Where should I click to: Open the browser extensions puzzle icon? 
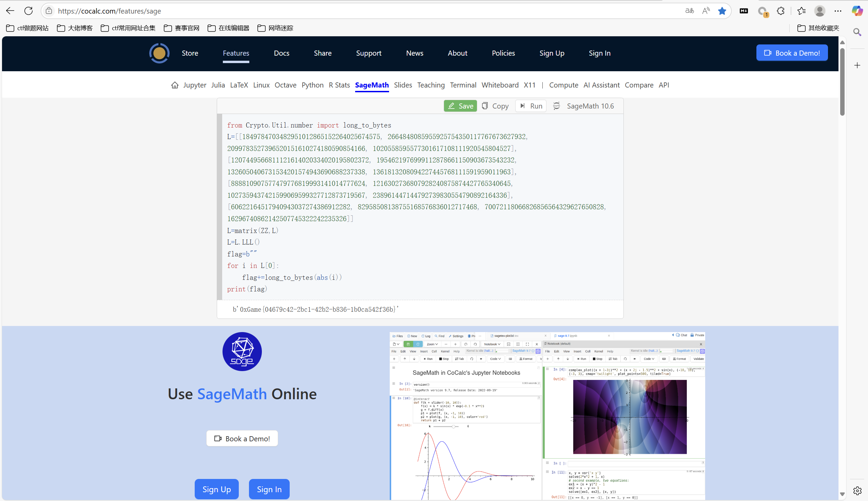click(780, 11)
